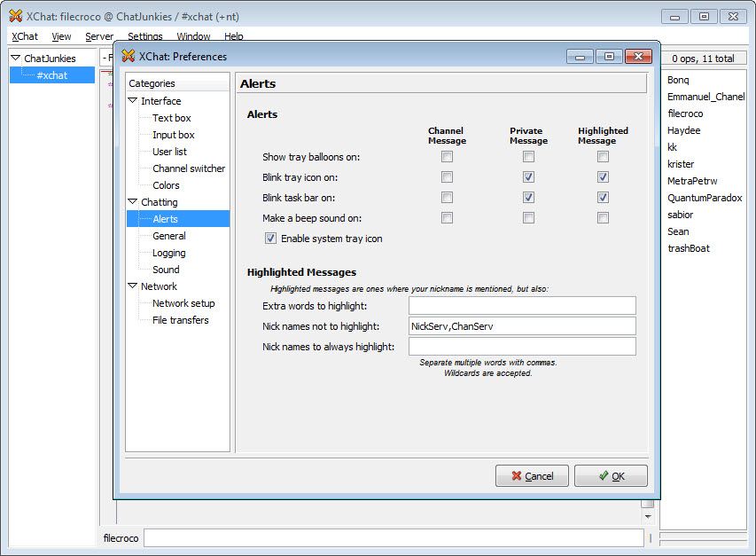Select user krister in user list

(681, 164)
